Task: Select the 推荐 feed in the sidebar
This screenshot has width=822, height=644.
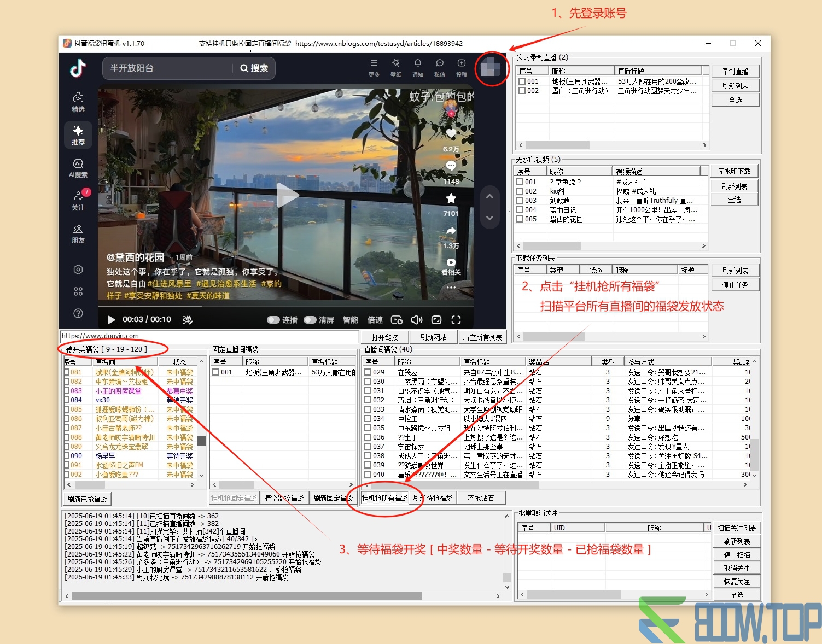Action: [78, 135]
